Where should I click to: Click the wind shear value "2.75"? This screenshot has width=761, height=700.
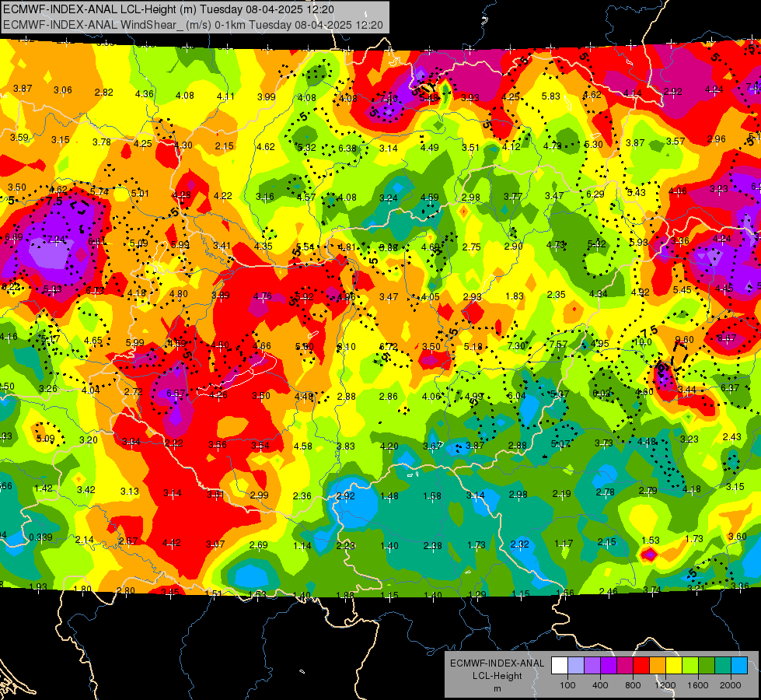coord(471,247)
